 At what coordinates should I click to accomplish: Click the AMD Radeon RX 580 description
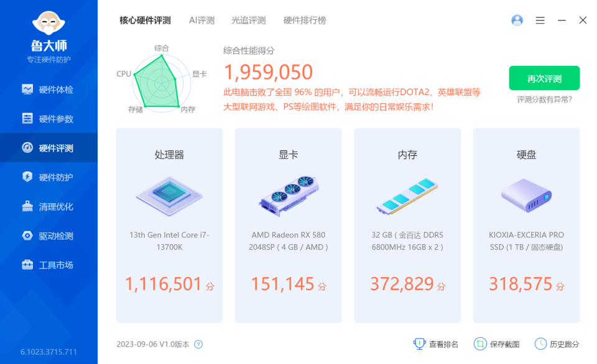click(x=288, y=241)
